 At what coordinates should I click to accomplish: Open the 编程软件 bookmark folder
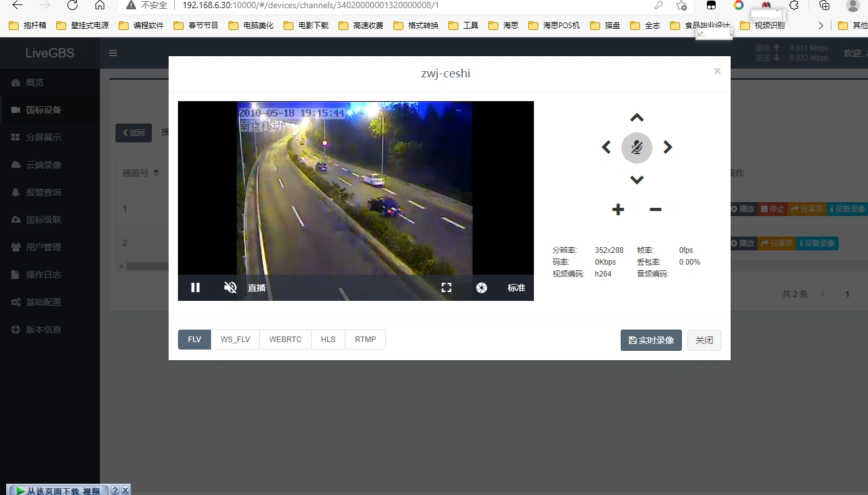[141, 26]
